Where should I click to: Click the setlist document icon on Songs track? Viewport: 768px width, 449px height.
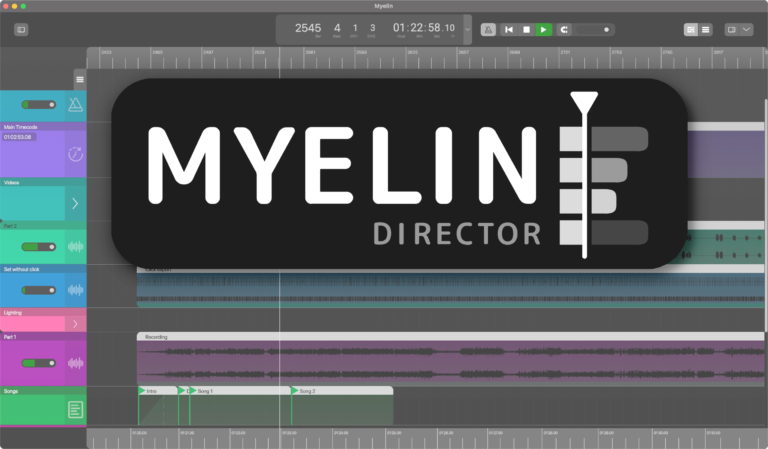tap(75, 409)
